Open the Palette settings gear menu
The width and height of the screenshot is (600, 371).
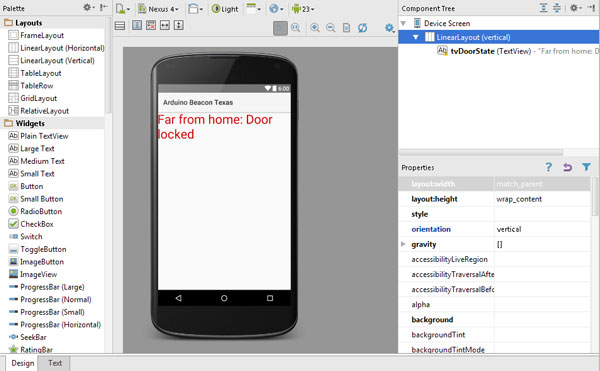[x=89, y=8]
